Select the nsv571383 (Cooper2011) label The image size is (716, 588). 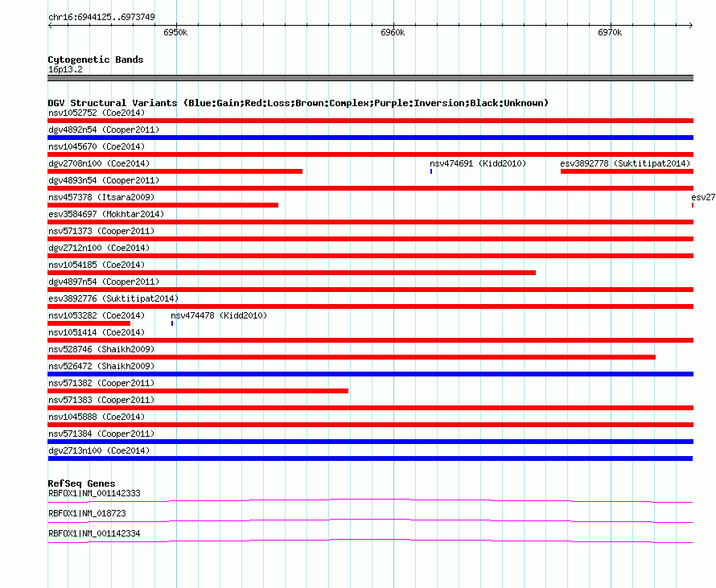101,400
